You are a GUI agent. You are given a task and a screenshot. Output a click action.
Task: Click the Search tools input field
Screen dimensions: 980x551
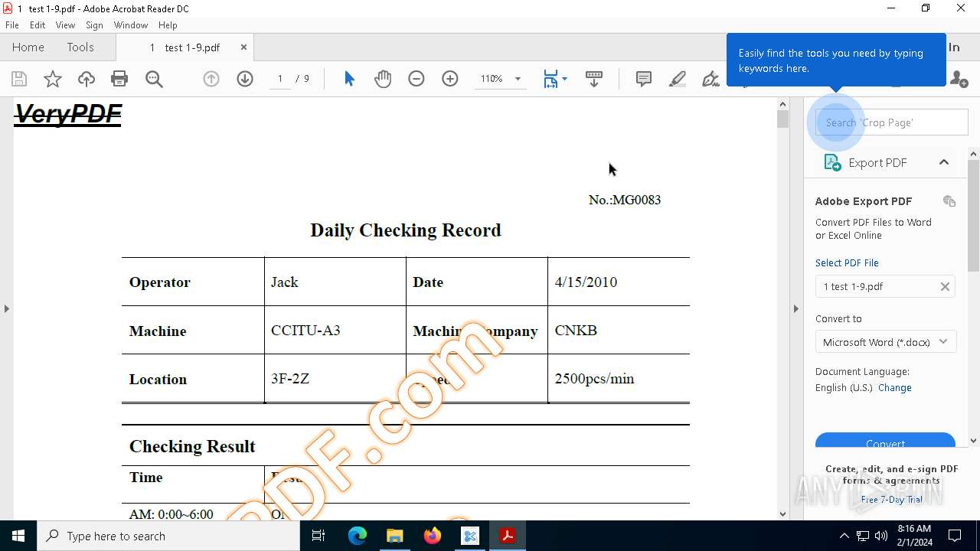(892, 122)
